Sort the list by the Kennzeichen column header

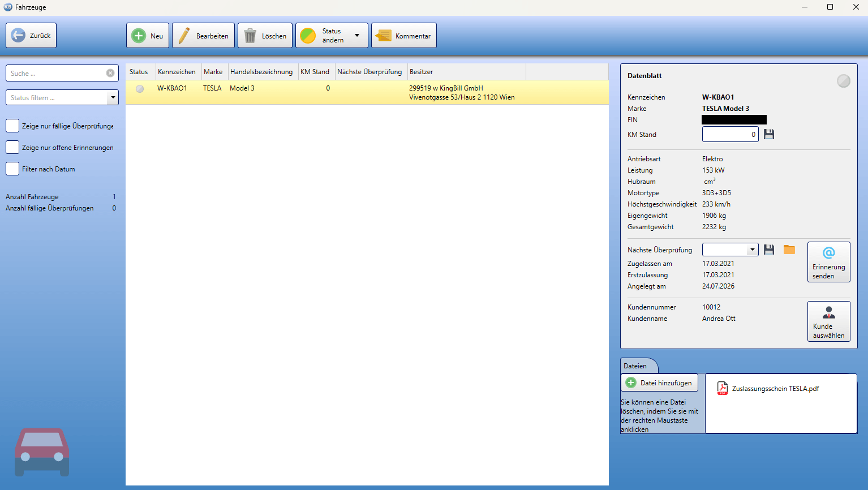(177, 72)
